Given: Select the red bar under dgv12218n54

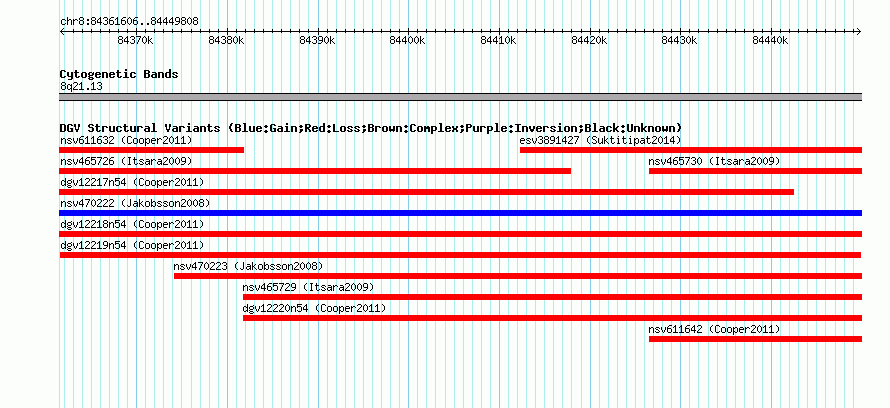Looking at the screenshot, I should pos(461,234).
